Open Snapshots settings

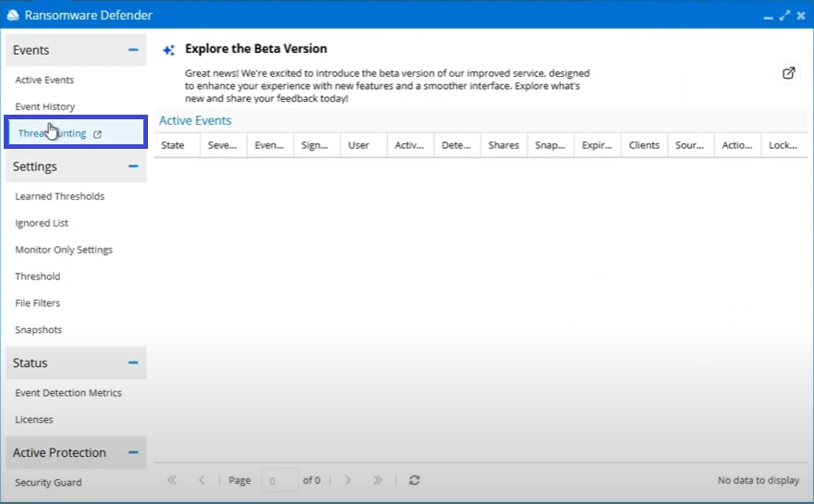39,329
